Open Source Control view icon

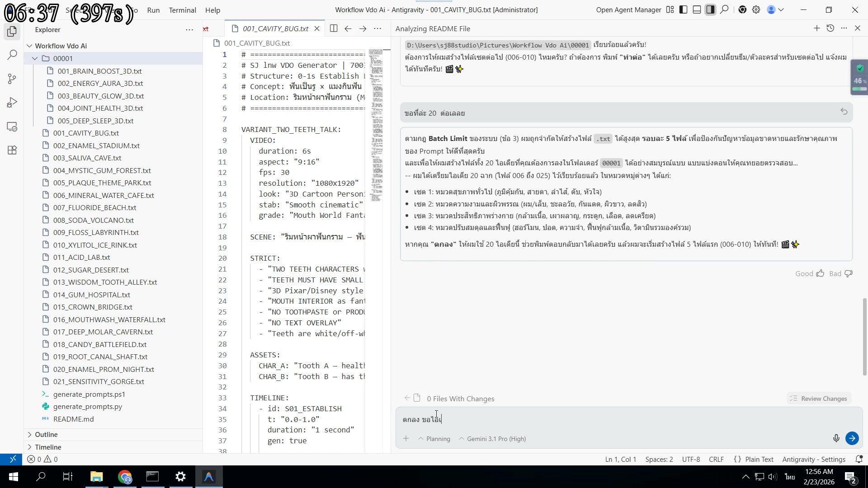pos(12,79)
